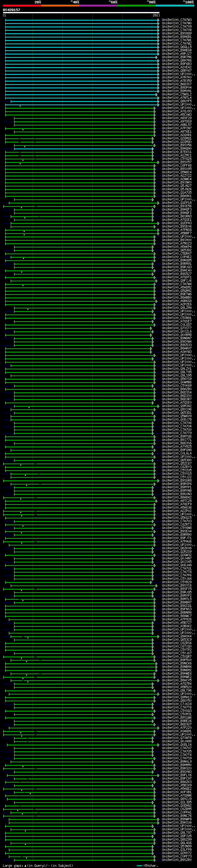Select label UniRef100_A7NXZ3
Screen dimensions: 197x868
pos(177,243)
